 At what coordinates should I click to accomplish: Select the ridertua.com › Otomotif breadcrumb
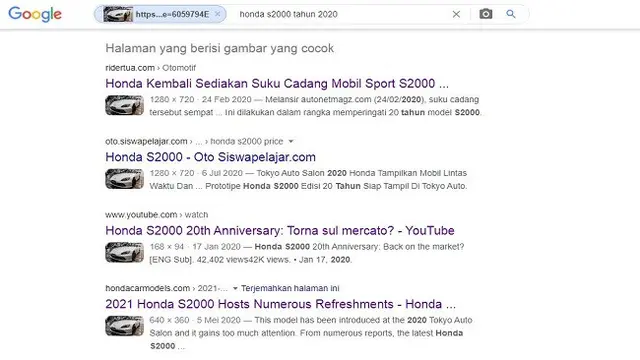point(150,68)
